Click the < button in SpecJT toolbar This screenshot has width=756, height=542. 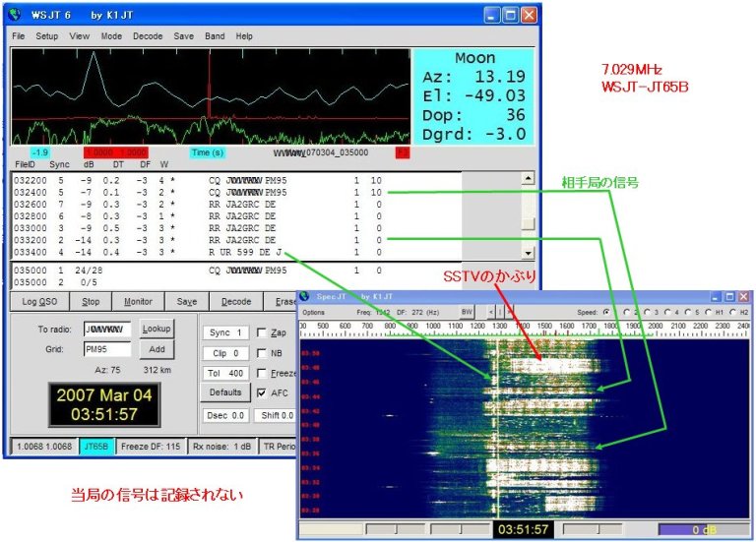coord(491,312)
